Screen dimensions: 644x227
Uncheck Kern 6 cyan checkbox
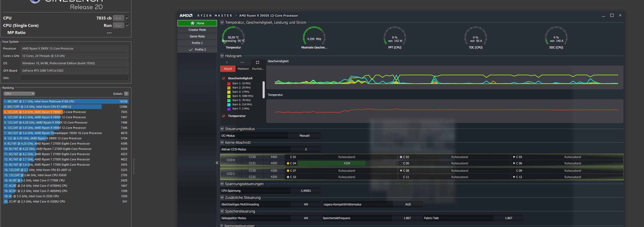(229, 105)
